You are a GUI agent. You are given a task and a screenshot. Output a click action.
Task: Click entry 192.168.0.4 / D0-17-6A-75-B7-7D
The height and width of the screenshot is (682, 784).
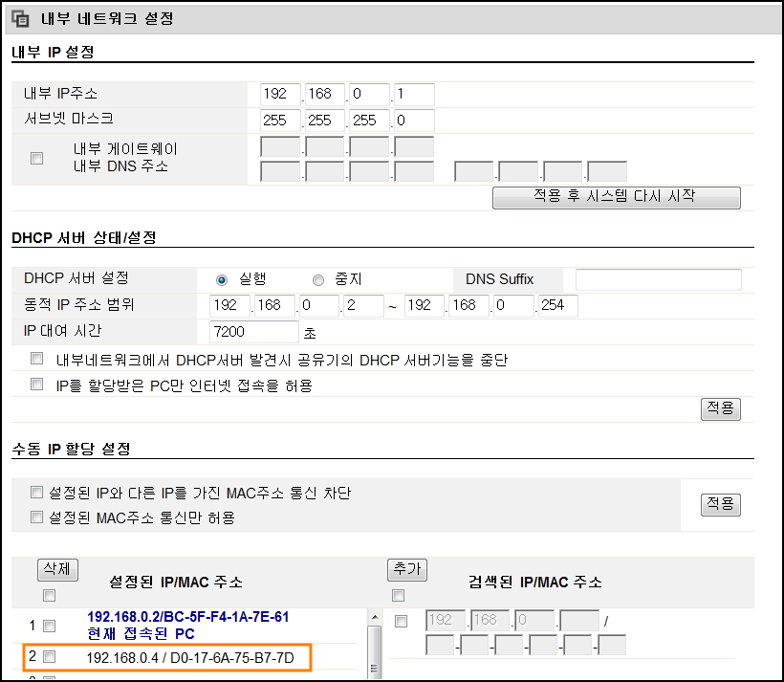190,657
